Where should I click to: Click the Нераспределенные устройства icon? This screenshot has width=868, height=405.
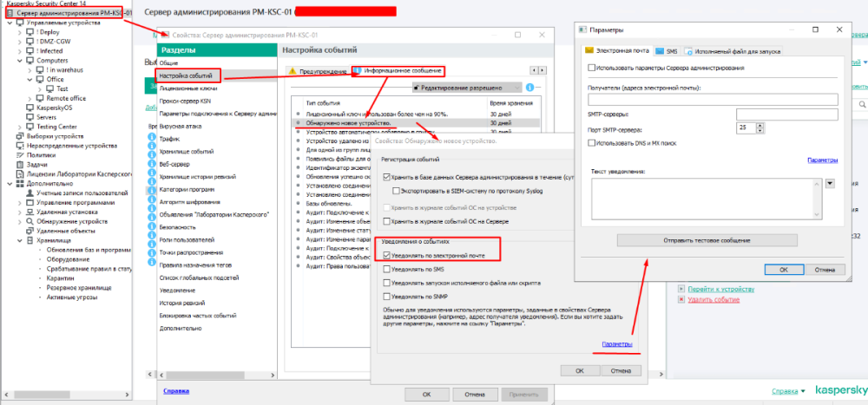[21, 146]
